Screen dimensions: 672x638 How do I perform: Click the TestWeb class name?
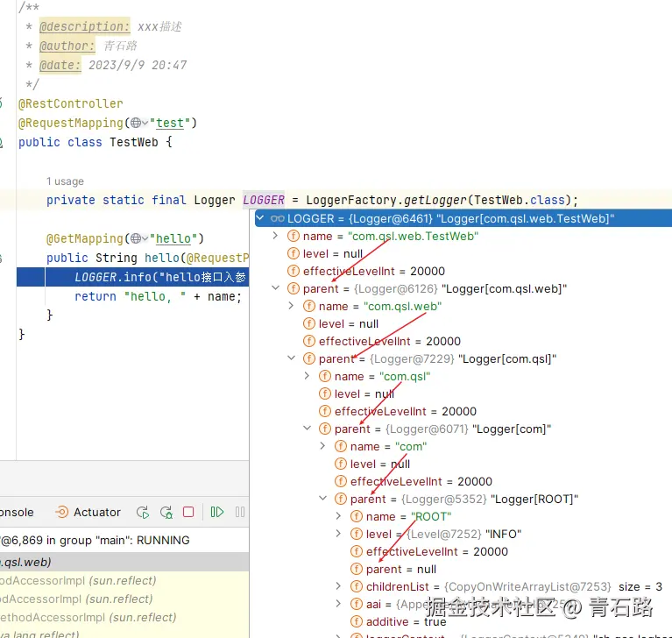pyautogui.click(x=134, y=142)
